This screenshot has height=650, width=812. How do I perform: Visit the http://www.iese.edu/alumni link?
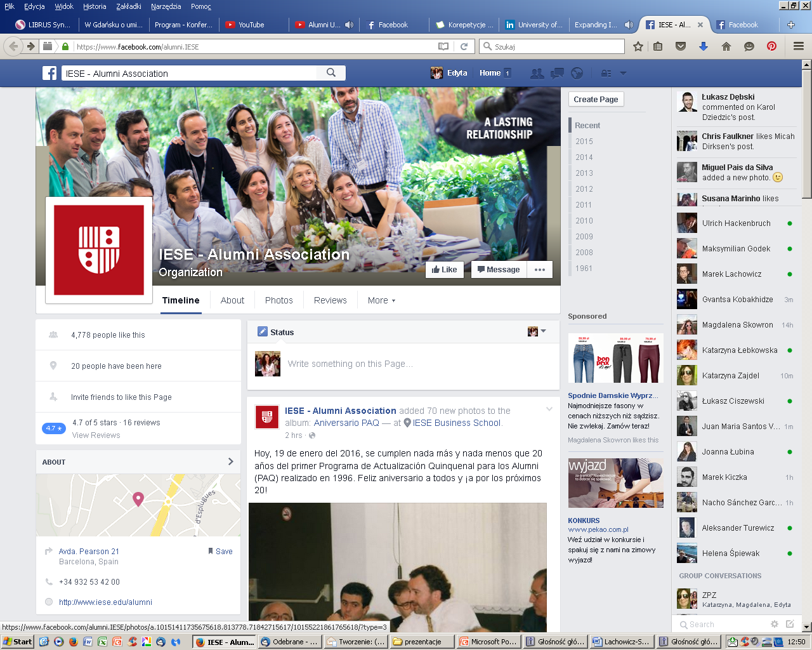pos(105,602)
